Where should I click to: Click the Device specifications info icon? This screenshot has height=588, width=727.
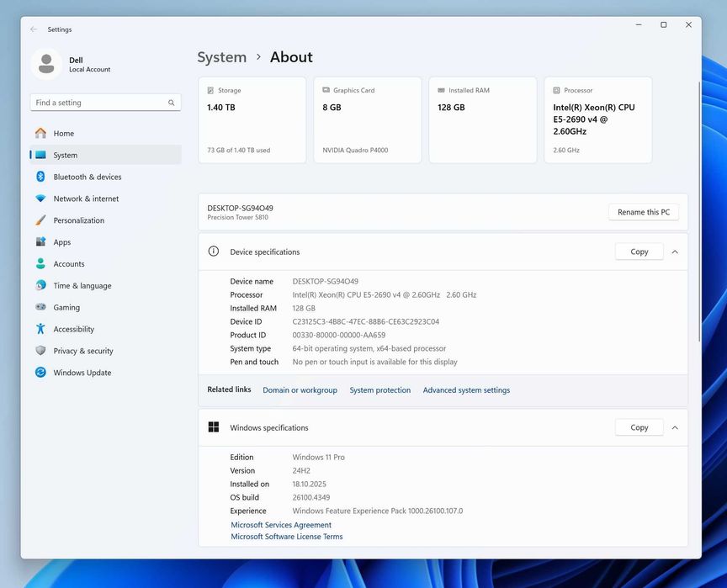point(213,252)
